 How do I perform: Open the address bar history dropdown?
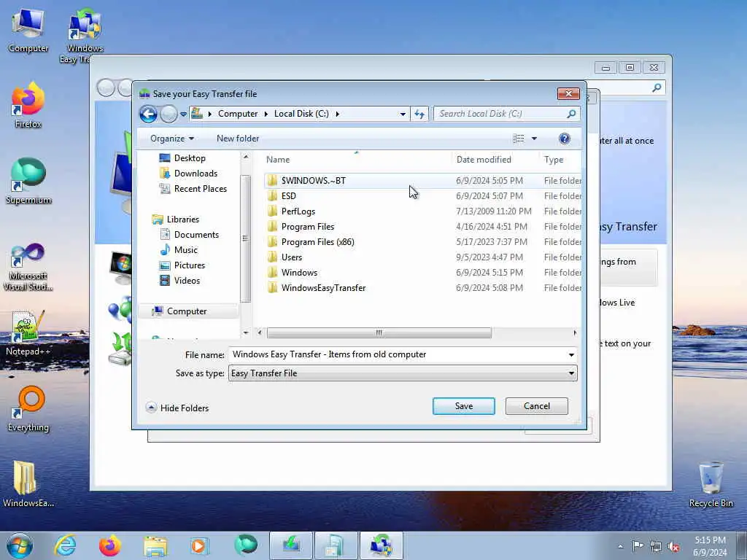tap(403, 114)
